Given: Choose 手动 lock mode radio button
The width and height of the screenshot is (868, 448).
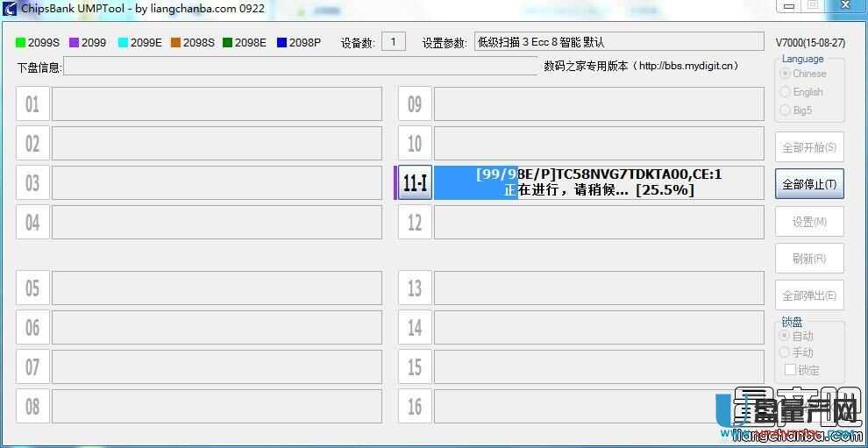Looking at the screenshot, I should [786, 352].
